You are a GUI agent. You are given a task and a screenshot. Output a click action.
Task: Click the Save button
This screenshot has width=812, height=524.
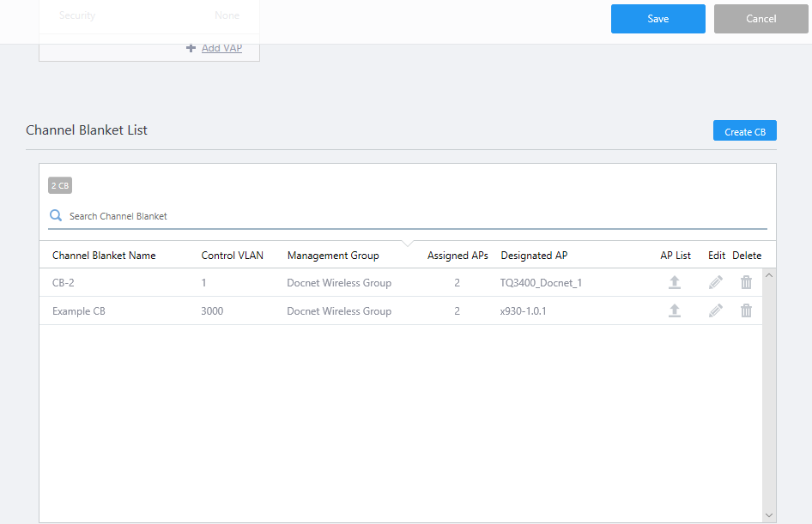point(658,19)
